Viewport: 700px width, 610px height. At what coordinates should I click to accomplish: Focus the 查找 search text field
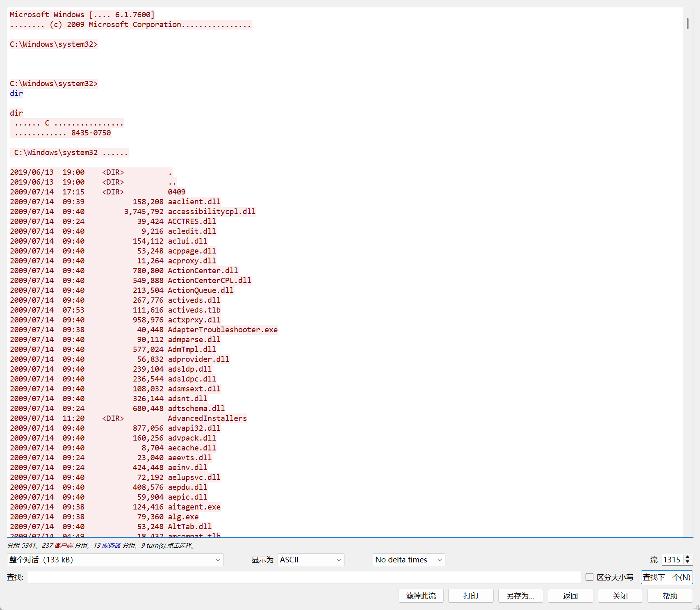tap(304, 577)
